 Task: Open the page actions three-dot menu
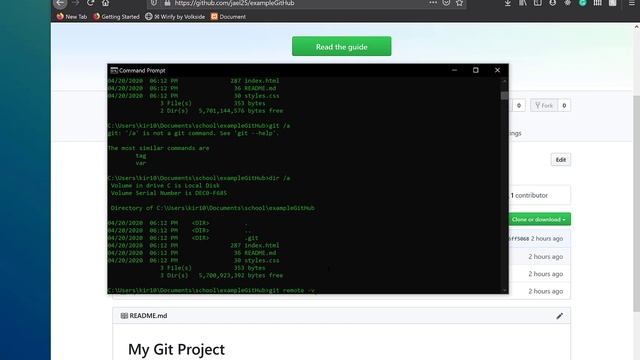coord(433,3)
